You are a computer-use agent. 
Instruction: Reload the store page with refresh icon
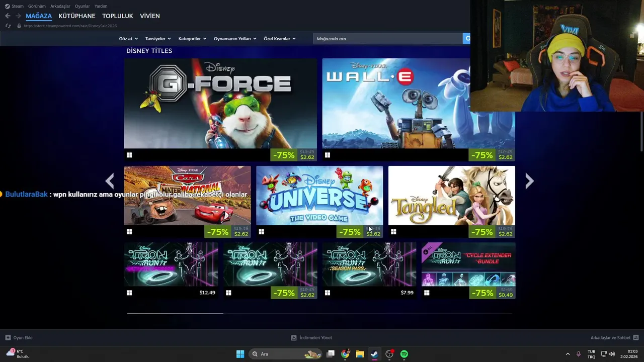tap(8, 26)
